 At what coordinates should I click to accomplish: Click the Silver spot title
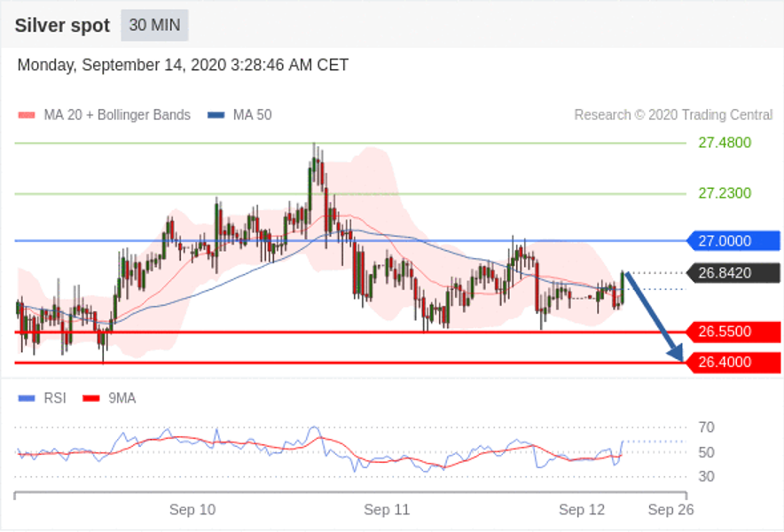click(62, 26)
